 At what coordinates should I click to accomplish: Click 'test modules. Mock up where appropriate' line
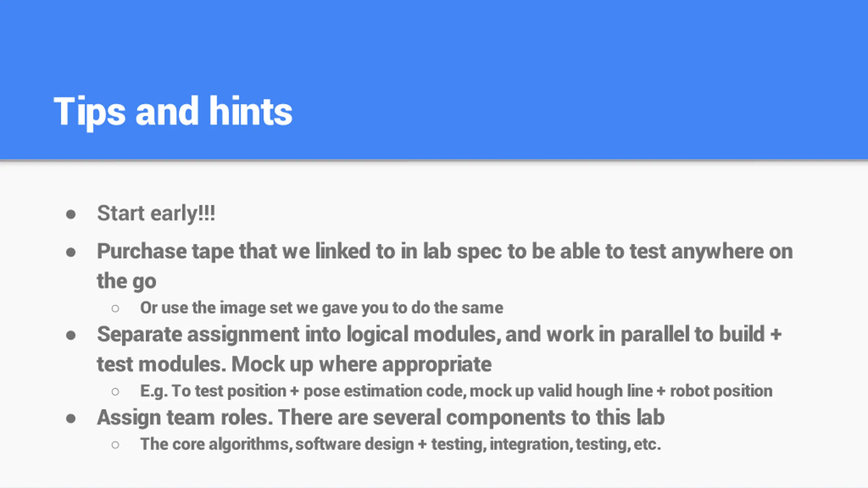click(294, 365)
